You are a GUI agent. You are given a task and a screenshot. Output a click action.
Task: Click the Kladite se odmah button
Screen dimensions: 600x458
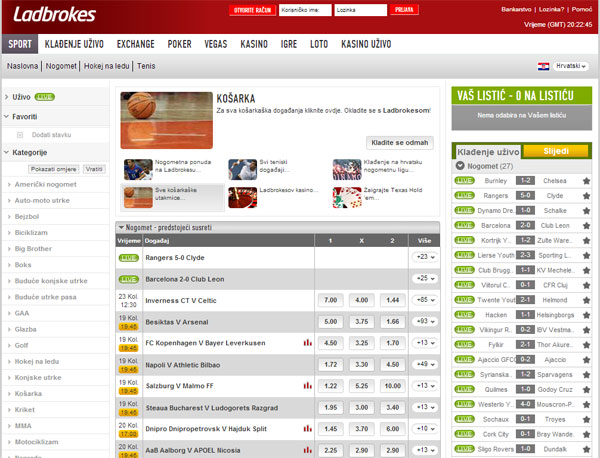click(x=399, y=142)
